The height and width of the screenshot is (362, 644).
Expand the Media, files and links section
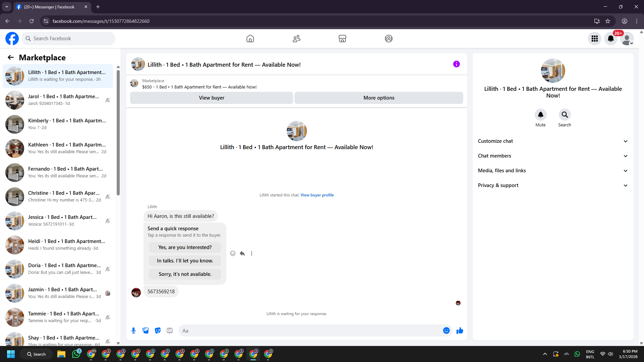point(553,171)
